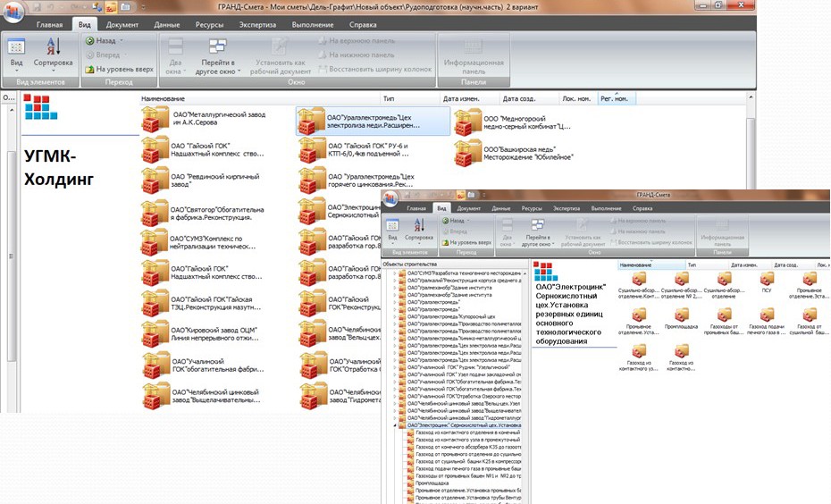The height and width of the screenshot is (504, 831).
Task: Select the ОАО "Ревдинский кирпичный завод" folder icon
Action: point(155,181)
